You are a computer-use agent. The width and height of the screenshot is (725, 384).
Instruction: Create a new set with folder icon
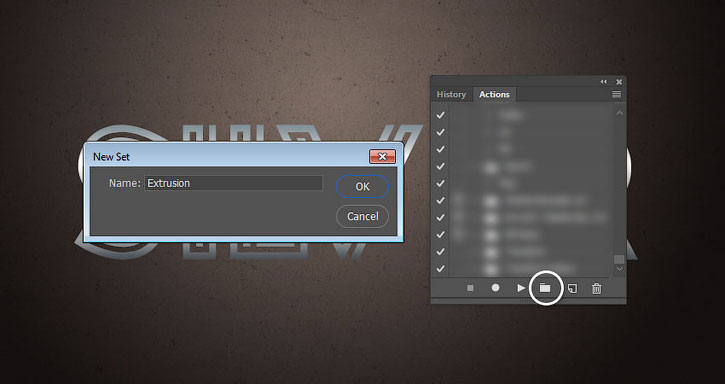pyautogui.click(x=545, y=288)
